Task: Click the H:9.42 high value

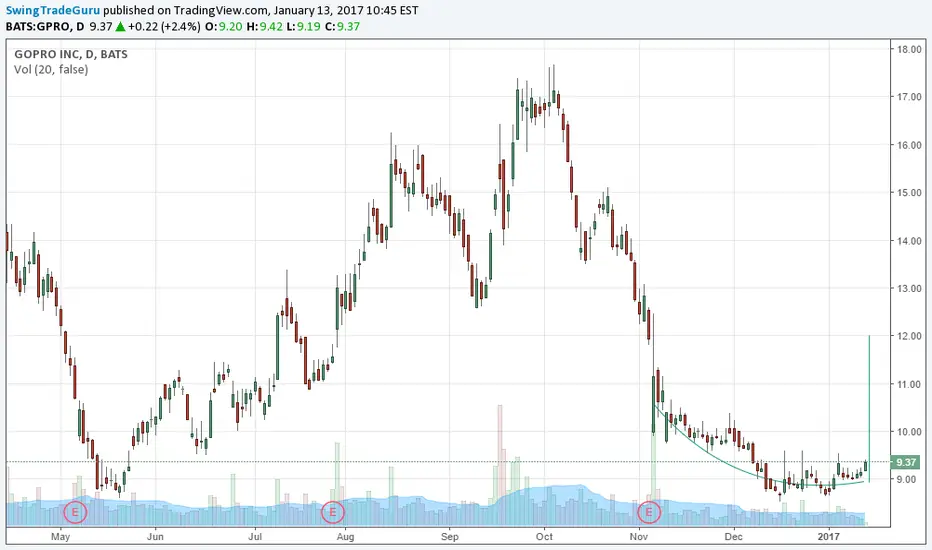Action: pyautogui.click(x=265, y=26)
